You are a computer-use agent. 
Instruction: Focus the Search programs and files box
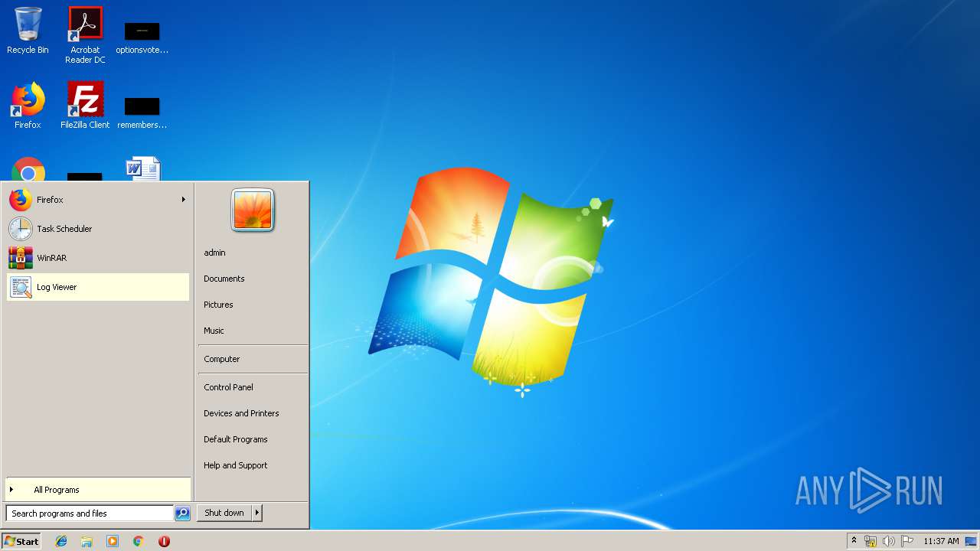tap(90, 514)
